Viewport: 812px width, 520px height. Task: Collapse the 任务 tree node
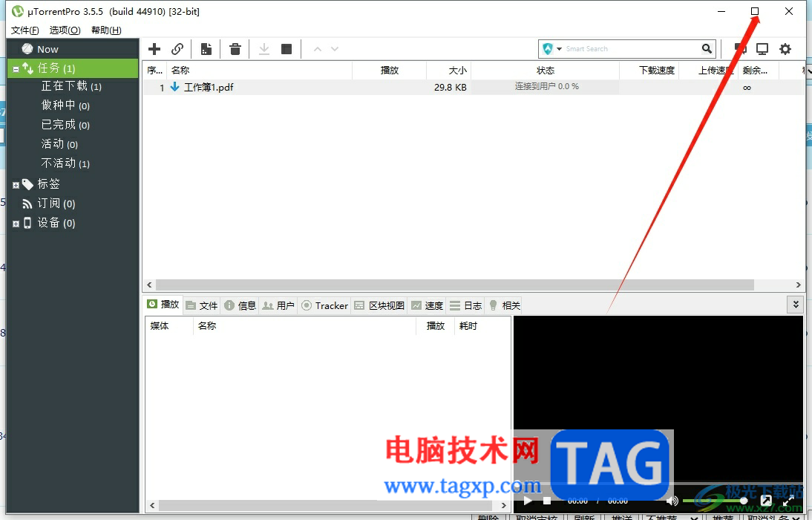click(16, 69)
